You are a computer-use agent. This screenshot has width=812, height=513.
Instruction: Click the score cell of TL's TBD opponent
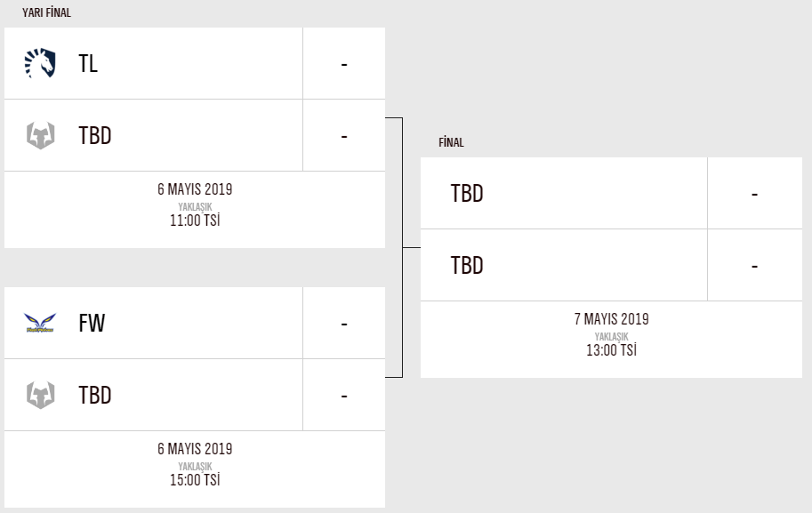343,136
